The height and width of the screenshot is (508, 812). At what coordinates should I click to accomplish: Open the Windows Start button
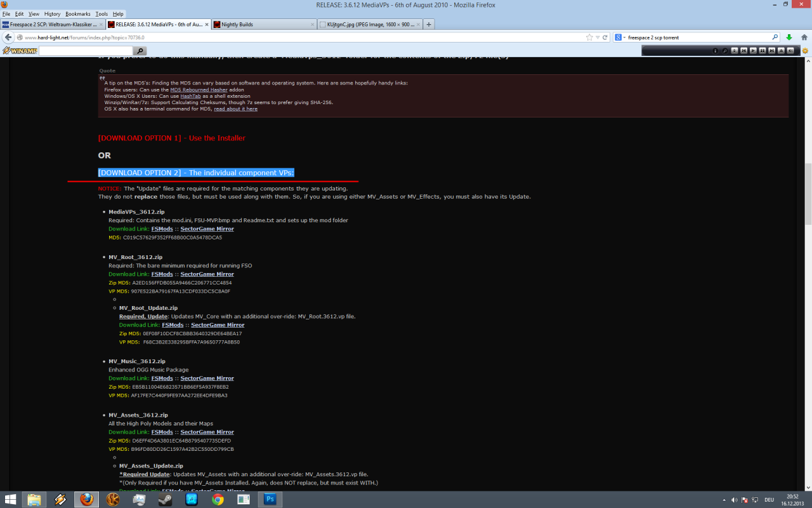(11, 499)
